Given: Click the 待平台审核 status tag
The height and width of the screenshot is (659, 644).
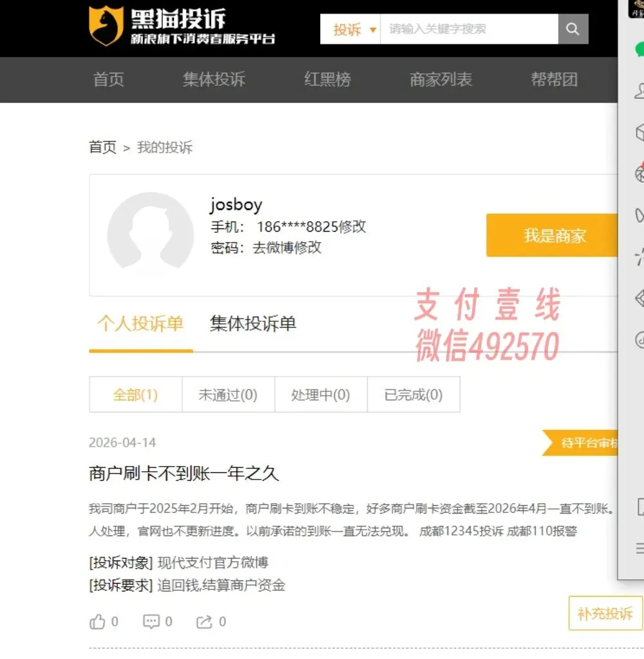Looking at the screenshot, I should pyautogui.click(x=580, y=443).
